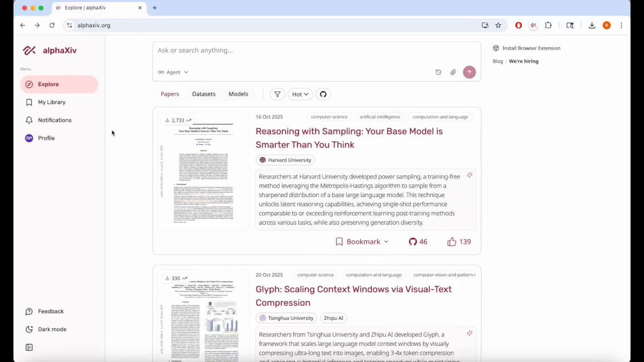This screenshot has width=644, height=362.
Task: Collapse the sidebar panel icon
Action: [x=29, y=348]
